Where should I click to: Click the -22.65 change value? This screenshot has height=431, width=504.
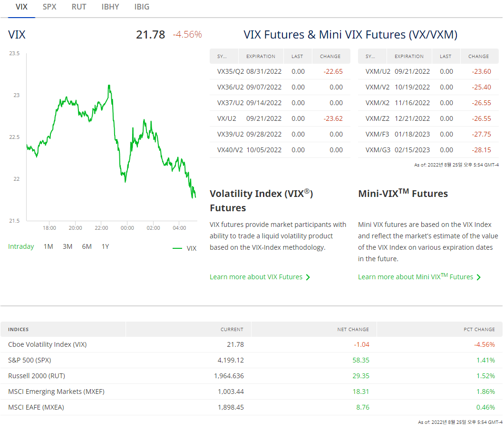tap(333, 71)
